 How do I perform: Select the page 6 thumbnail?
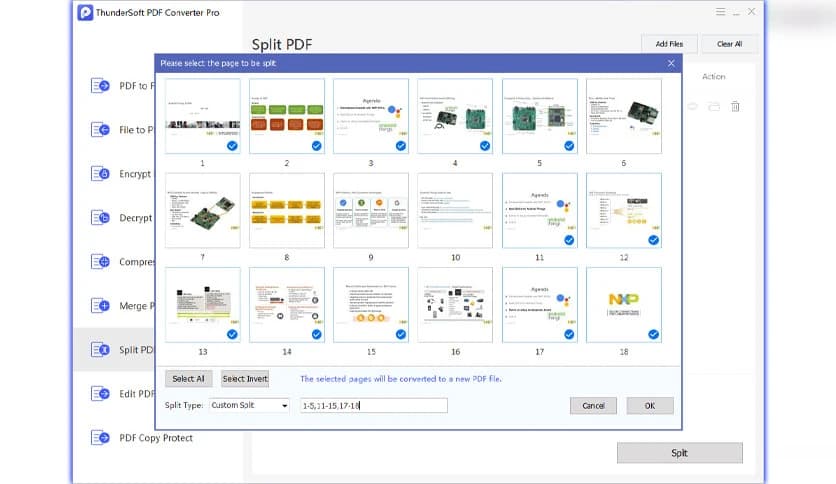[x=624, y=116]
